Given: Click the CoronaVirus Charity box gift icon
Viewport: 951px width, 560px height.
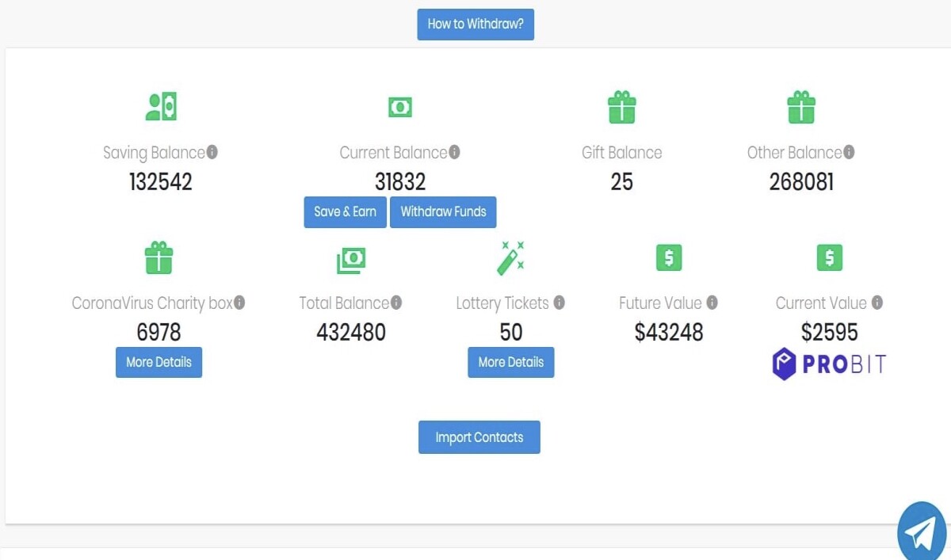Looking at the screenshot, I should [158, 257].
